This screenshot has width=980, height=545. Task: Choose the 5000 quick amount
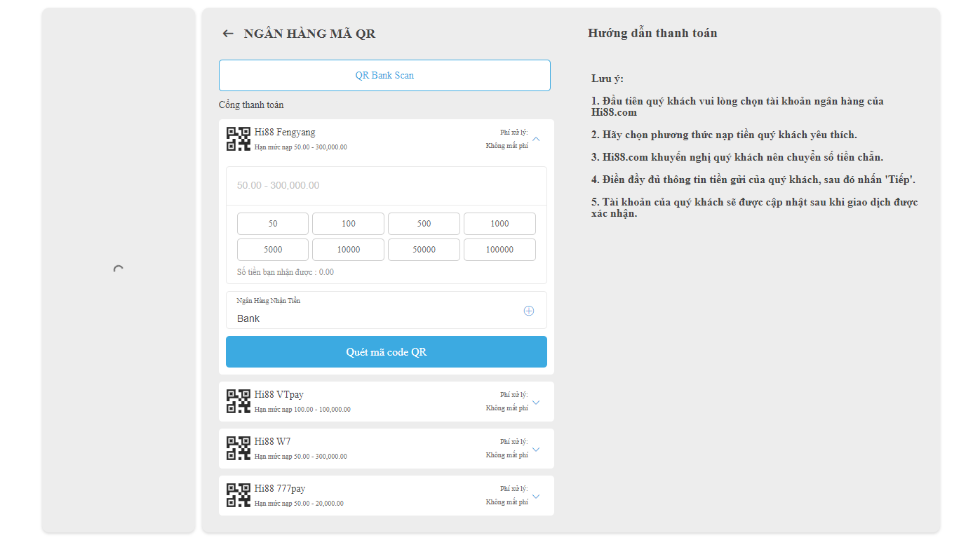(x=273, y=250)
